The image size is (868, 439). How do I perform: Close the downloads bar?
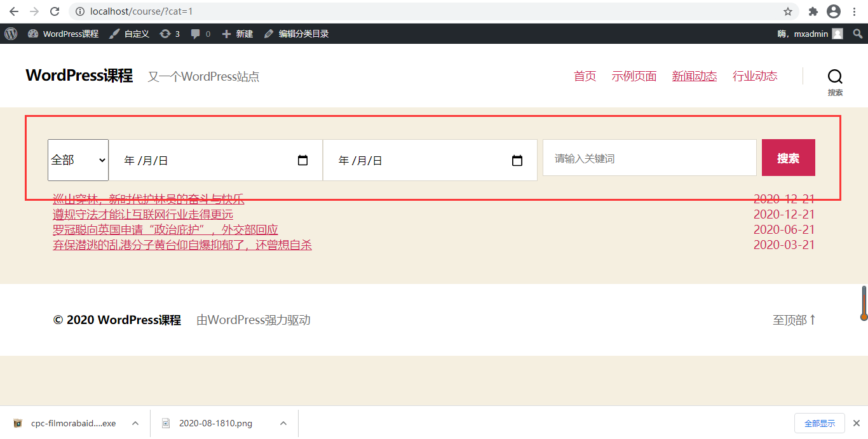856,423
